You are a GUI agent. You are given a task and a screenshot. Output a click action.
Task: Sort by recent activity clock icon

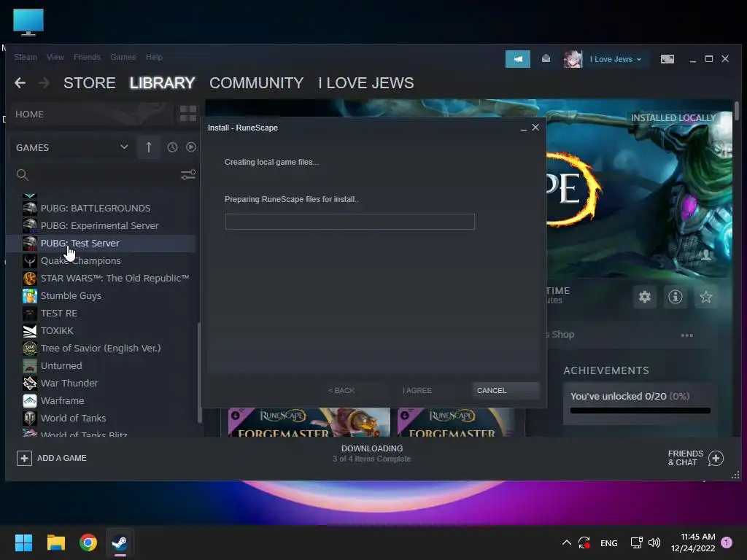pyautogui.click(x=172, y=147)
